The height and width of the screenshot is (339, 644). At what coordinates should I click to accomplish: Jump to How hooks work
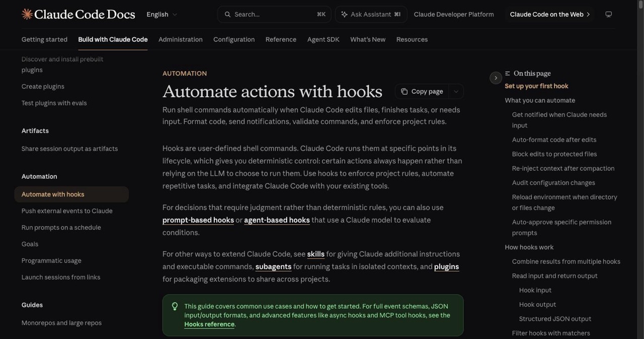(x=529, y=247)
